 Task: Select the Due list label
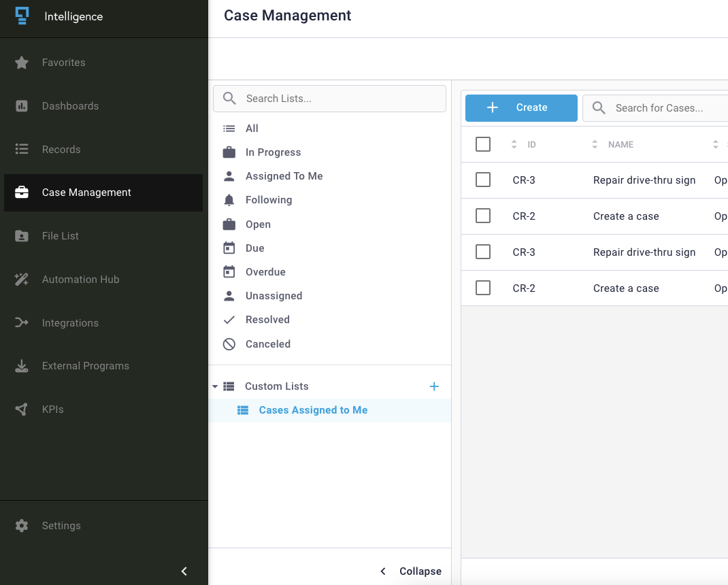pos(255,248)
